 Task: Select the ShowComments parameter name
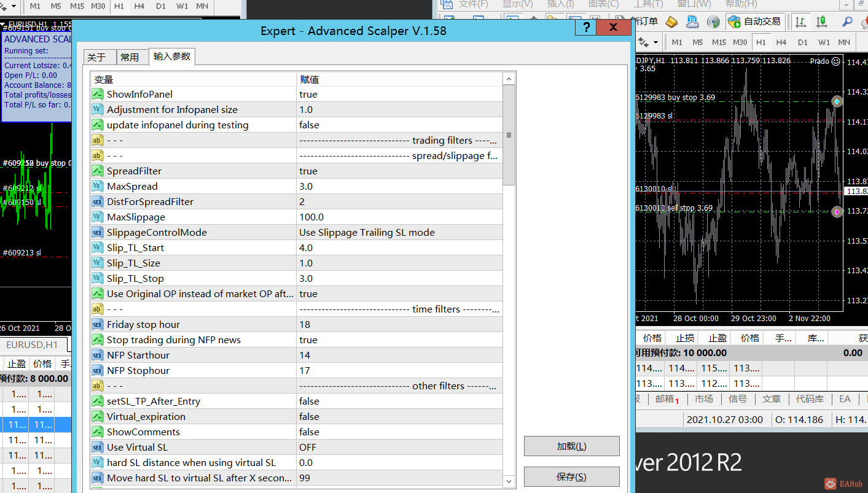coord(143,432)
